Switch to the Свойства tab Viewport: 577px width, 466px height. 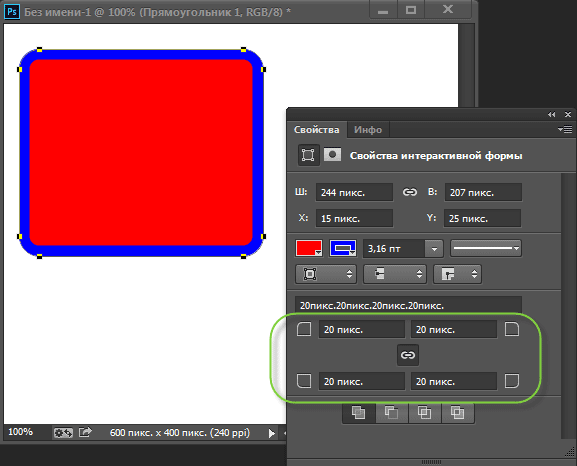[316, 130]
